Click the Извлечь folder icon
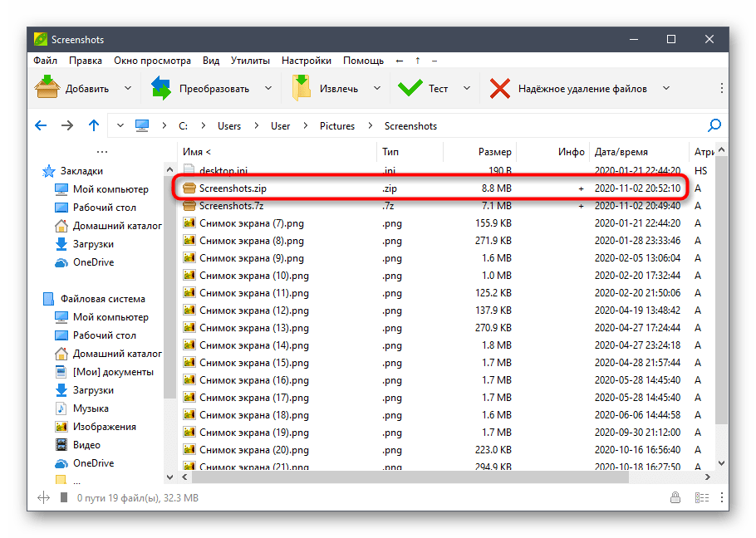The image size is (756, 538). [x=302, y=88]
